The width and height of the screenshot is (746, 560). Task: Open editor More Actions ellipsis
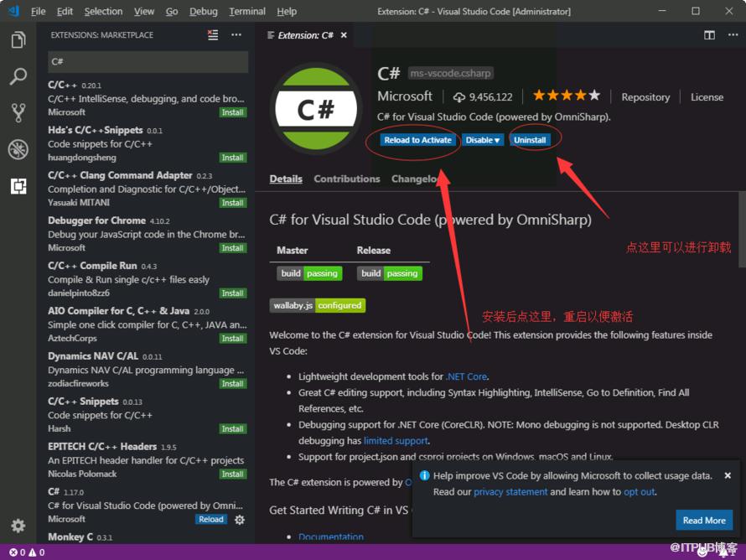[733, 34]
